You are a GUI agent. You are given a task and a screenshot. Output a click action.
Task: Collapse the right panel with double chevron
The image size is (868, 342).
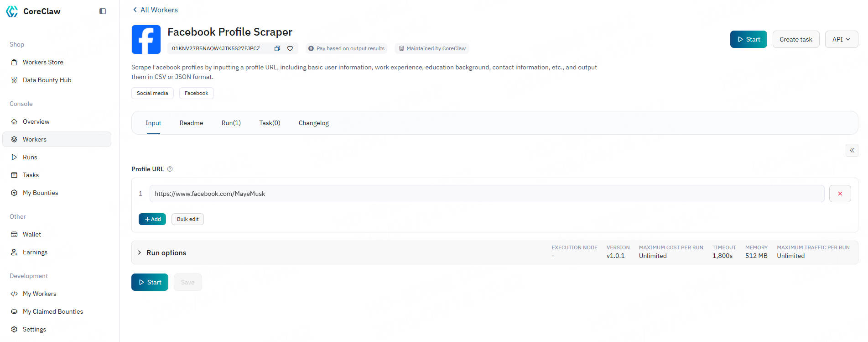pos(852,150)
